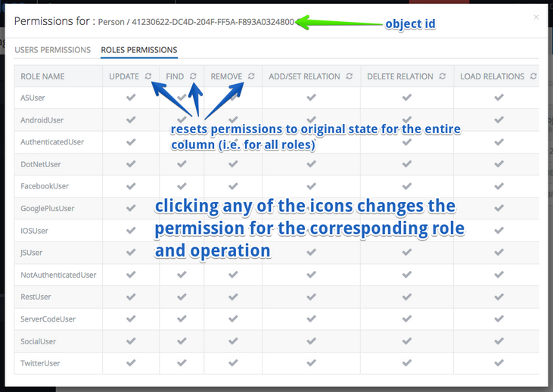The height and width of the screenshot is (392, 553).
Task: Toggle UPDATE permission for TwitterUser
Action: pos(131,362)
